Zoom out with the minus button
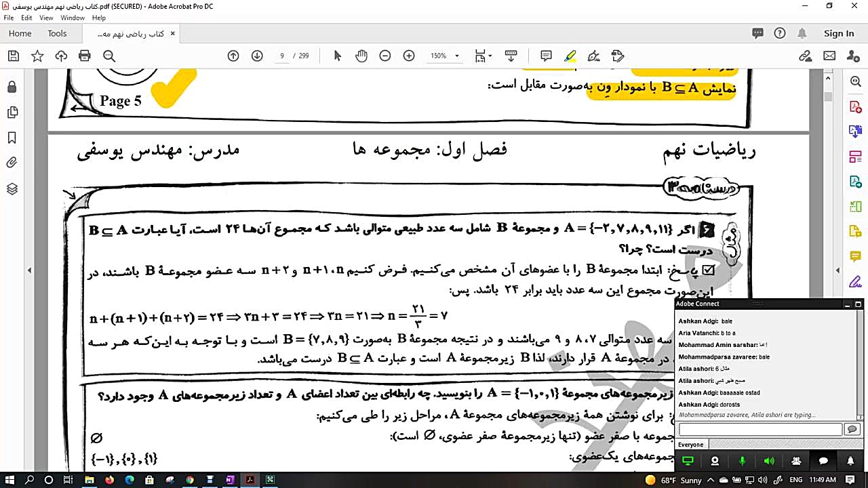 click(385, 56)
